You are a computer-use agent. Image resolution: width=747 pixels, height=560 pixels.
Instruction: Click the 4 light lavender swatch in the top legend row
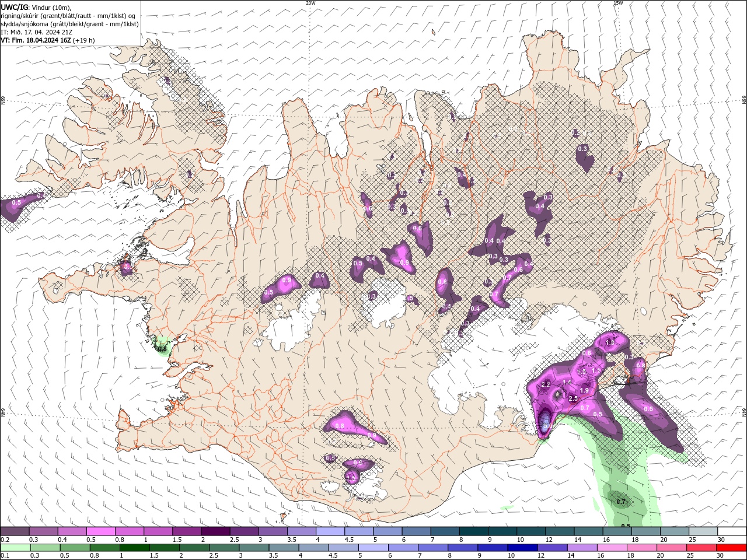point(330,531)
